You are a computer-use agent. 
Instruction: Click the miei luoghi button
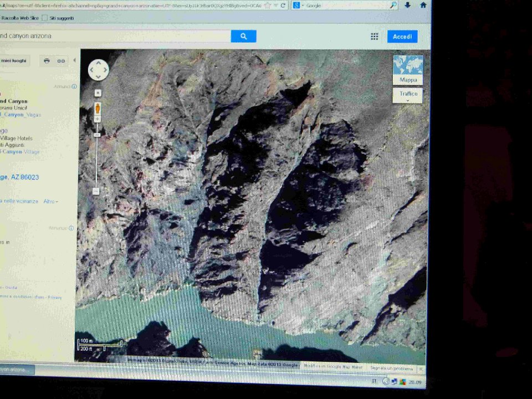point(14,61)
